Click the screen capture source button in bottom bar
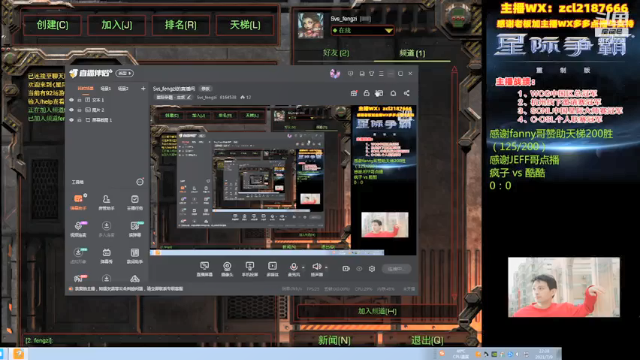 pyautogui.click(x=204, y=269)
